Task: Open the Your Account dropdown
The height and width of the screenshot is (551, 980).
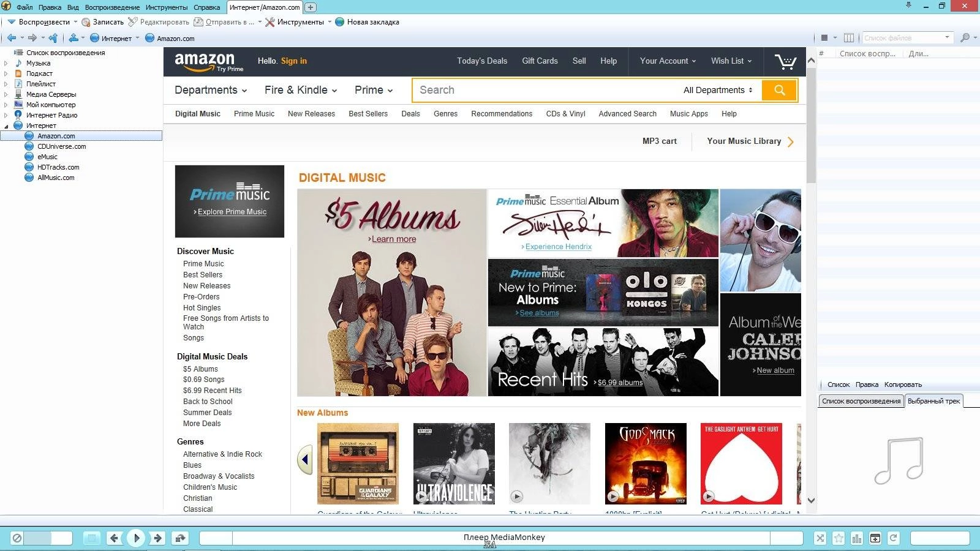Action: (668, 61)
